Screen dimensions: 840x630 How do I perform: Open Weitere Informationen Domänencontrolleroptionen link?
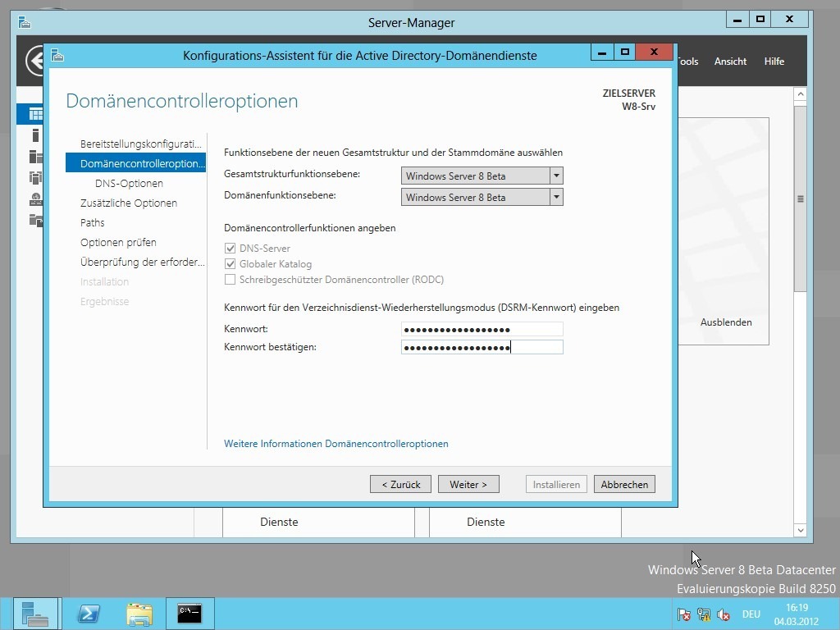click(336, 444)
